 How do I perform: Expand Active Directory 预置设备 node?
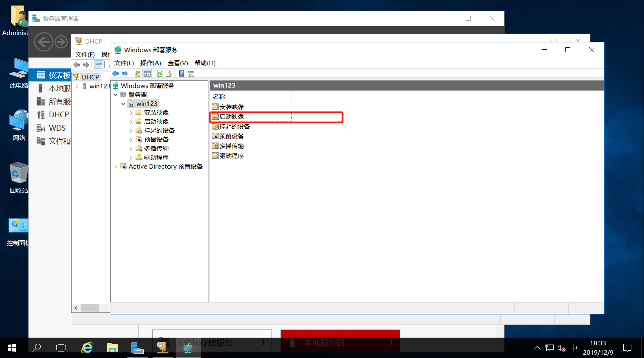(116, 167)
